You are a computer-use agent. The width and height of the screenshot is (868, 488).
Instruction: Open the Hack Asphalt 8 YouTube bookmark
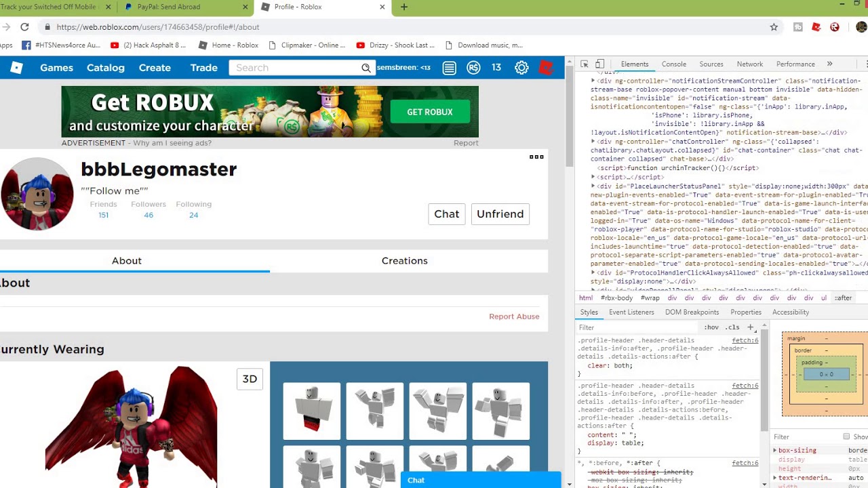point(148,45)
